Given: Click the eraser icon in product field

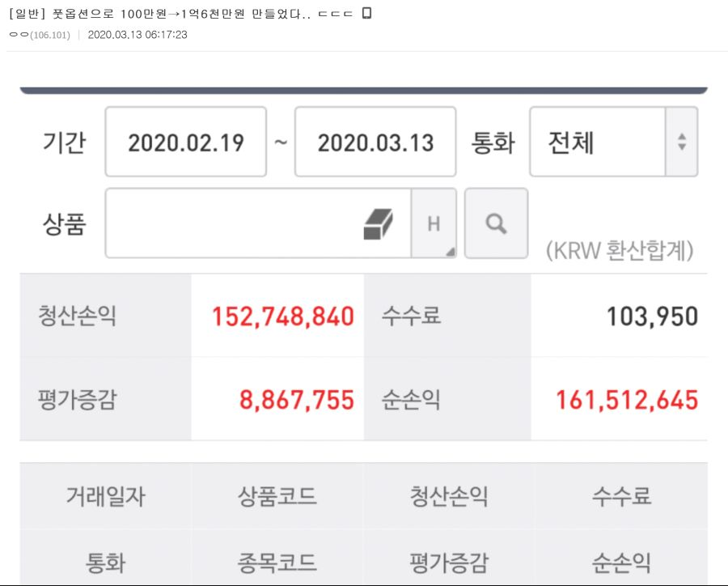Looking at the screenshot, I should pyautogui.click(x=378, y=224).
